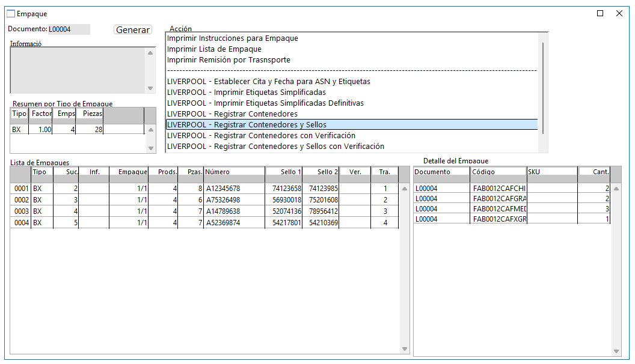Click Sello 2 value 75201608
This screenshot has height=364, width=635.
click(x=323, y=200)
